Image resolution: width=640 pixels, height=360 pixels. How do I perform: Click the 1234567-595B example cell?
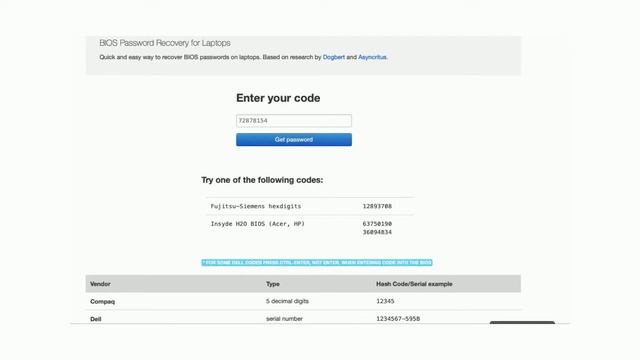coord(398,319)
